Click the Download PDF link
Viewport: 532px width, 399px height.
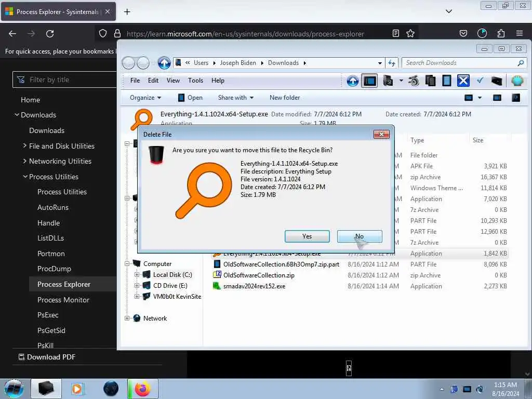point(47,357)
